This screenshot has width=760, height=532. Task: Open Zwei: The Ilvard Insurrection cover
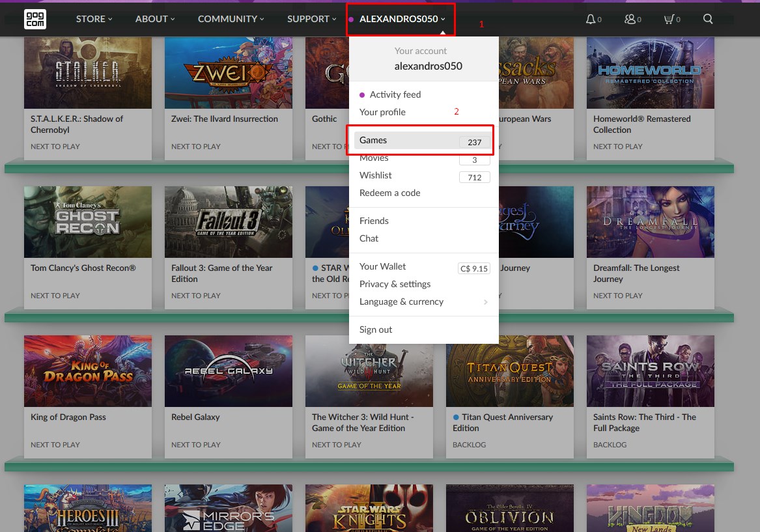[x=229, y=73]
